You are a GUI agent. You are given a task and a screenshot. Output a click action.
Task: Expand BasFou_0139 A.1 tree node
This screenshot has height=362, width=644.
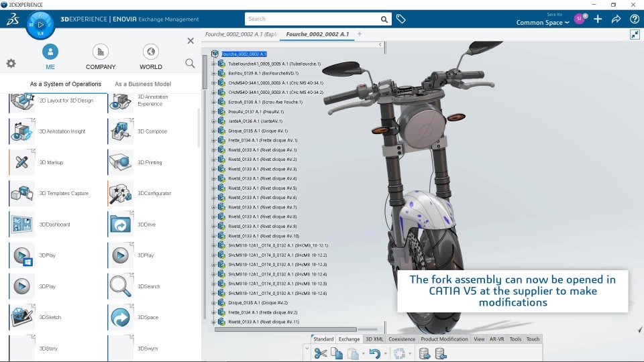pos(213,74)
